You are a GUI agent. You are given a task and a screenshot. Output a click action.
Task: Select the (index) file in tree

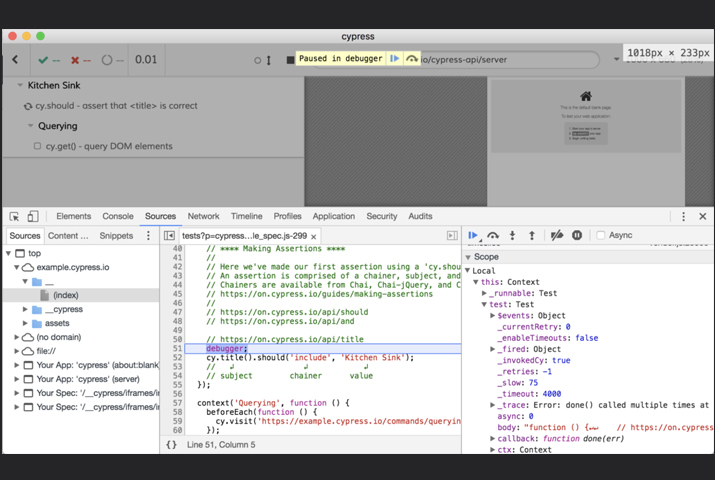66,296
